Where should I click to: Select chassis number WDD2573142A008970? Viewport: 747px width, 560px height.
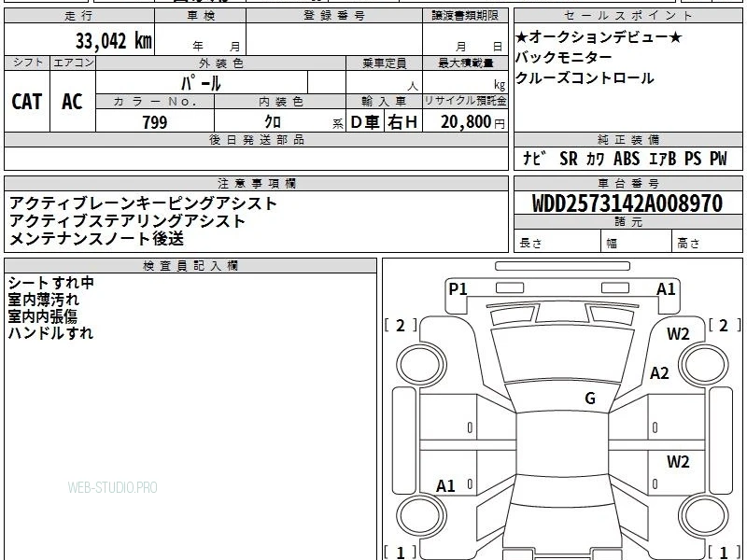point(627,203)
